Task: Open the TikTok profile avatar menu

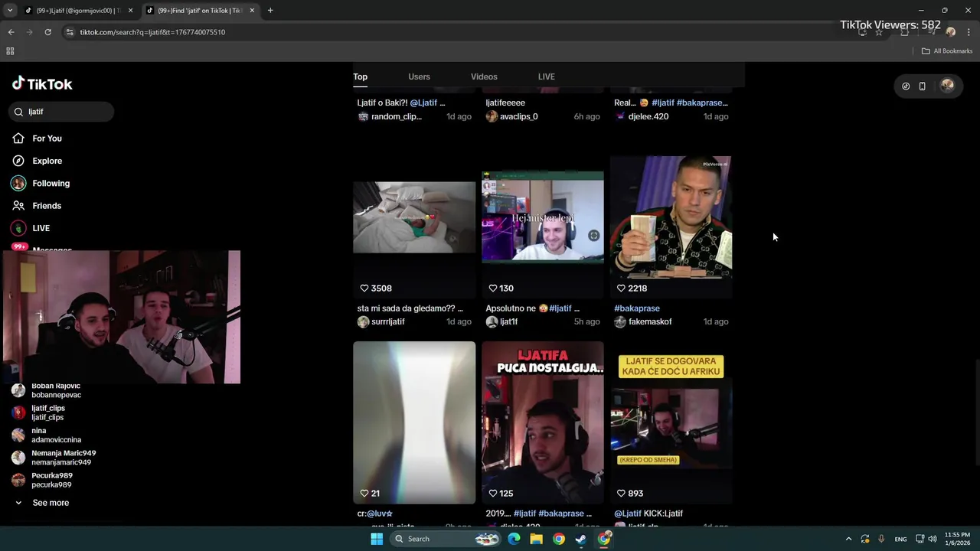Action: pyautogui.click(x=947, y=86)
